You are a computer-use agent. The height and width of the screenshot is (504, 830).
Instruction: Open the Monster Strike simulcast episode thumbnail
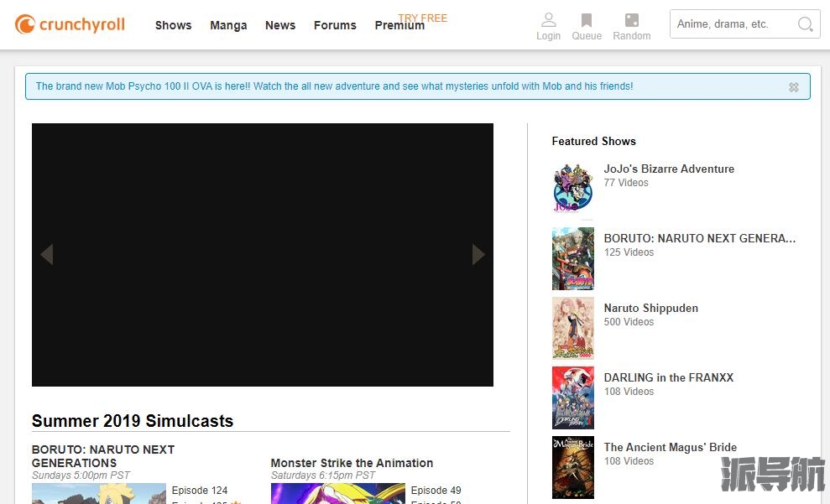pyautogui.click(x=337, y=493)
